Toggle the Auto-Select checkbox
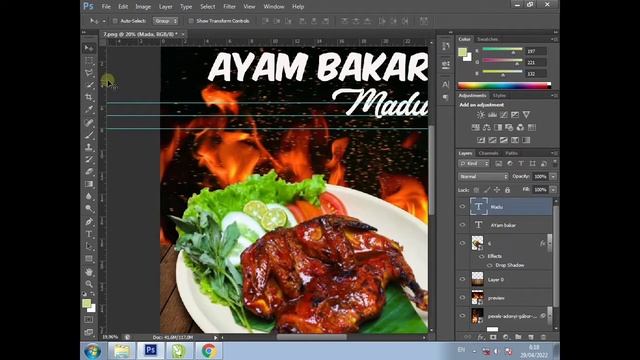640x360 pixels. 115,21
